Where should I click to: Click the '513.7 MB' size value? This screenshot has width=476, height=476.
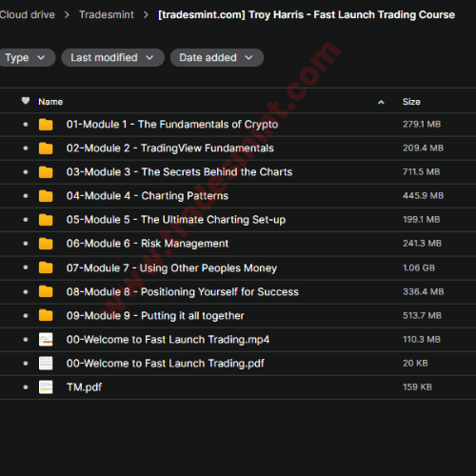click(422, 315)
